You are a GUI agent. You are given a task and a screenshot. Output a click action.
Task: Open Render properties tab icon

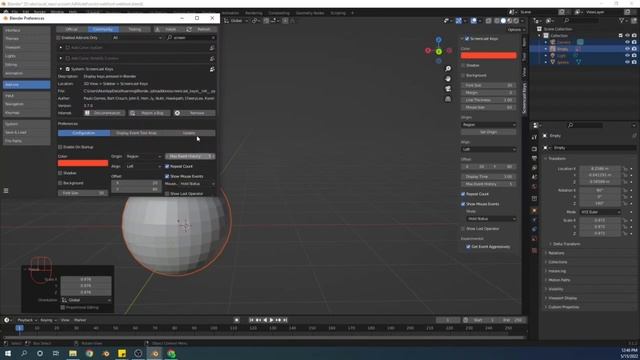point(534,149)
